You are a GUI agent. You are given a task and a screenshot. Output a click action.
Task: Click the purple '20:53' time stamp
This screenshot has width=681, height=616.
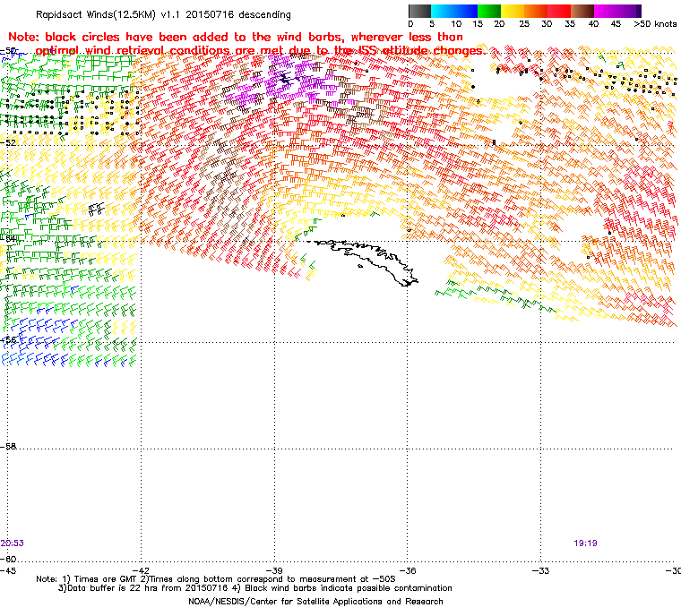pyautogui.click(x=13, y=543)
